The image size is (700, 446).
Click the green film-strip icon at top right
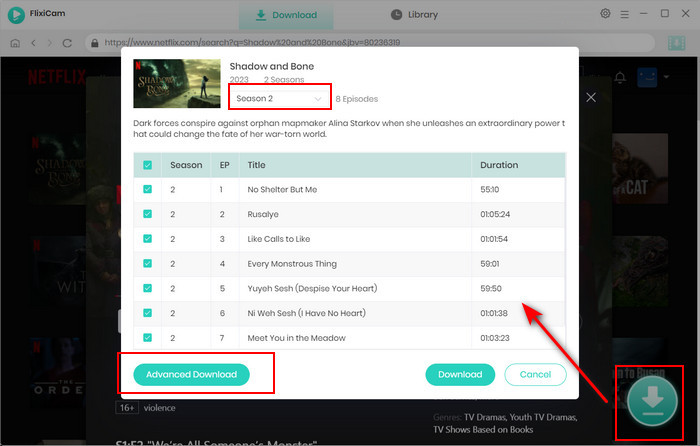tap(676, 43)
